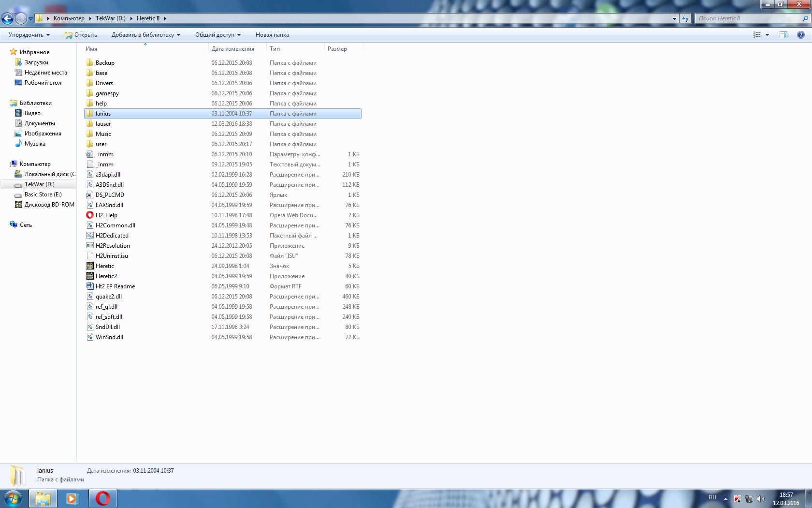
Task: Click the Forward navigation arrow
Action: tap(21, 18)
